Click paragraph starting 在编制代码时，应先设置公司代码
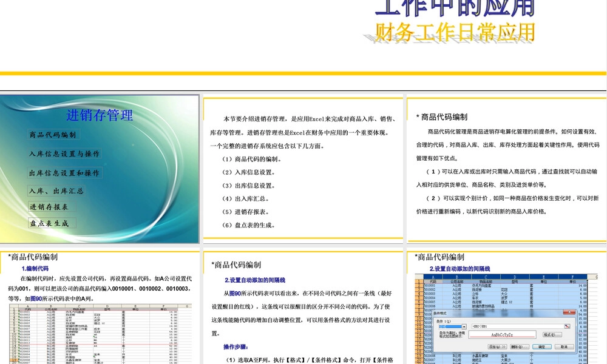 100,289
